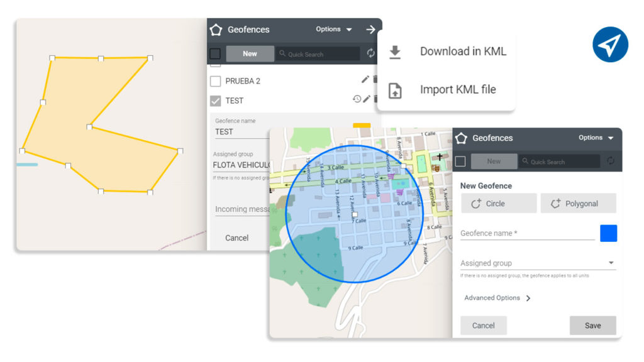The width and height of the screenshot is (644, 362).
Task: Save the new geofence
Action: pos(592,326)
